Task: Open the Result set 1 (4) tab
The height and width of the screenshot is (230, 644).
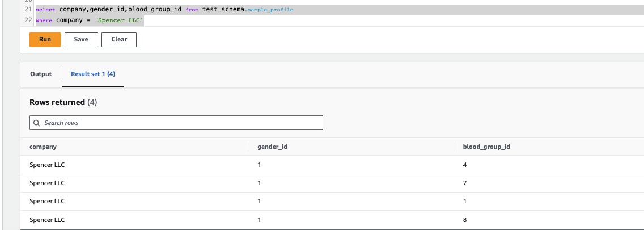Action: coord(93,74)
